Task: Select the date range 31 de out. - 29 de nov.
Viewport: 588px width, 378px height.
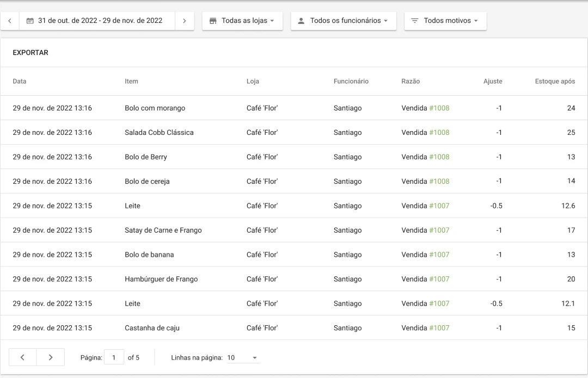Action: tap(100, 21)
